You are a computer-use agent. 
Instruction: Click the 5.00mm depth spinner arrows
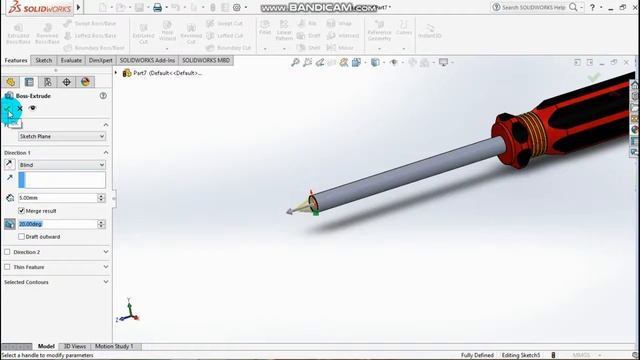[101, 198]
